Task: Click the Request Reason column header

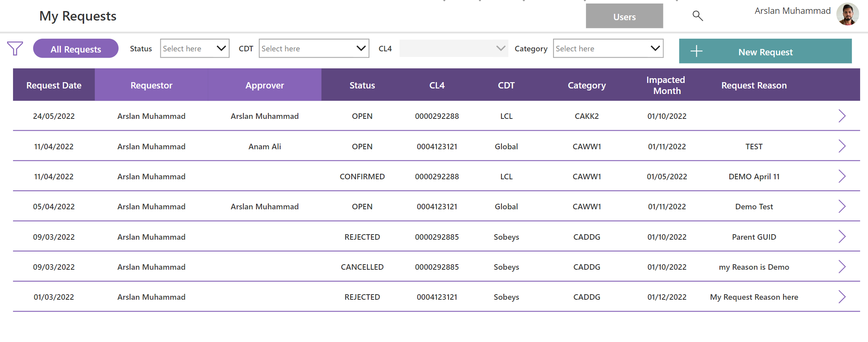Action: pos(754,85)
